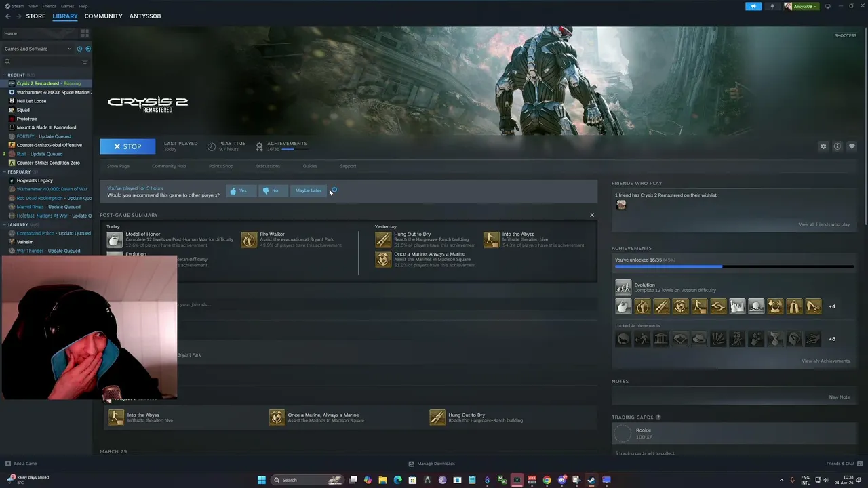
Task: Close the Post-Game Summary panel
Action: pyautogui.click(x=592, y=215)
